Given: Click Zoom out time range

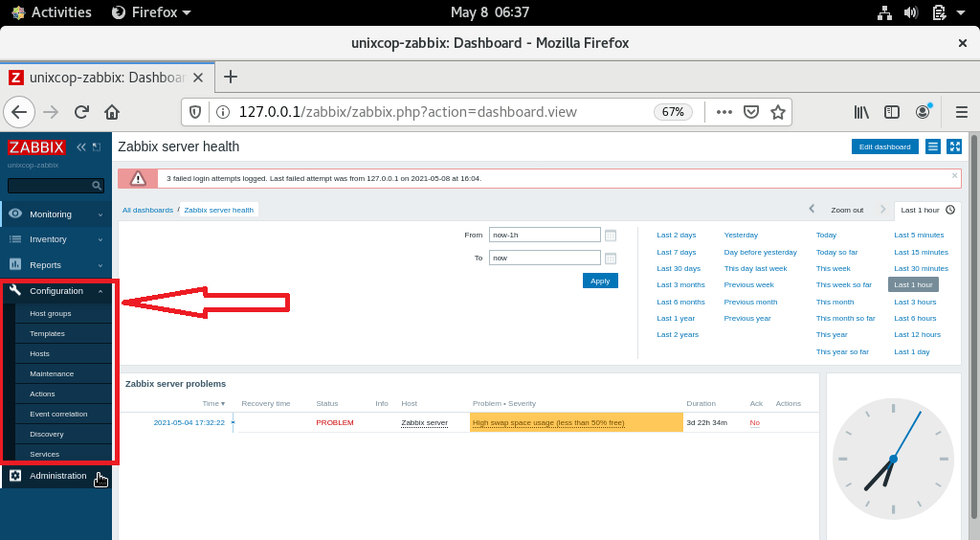Looking at the screenshot, I should pyautogui.click(x=847, y=210).
